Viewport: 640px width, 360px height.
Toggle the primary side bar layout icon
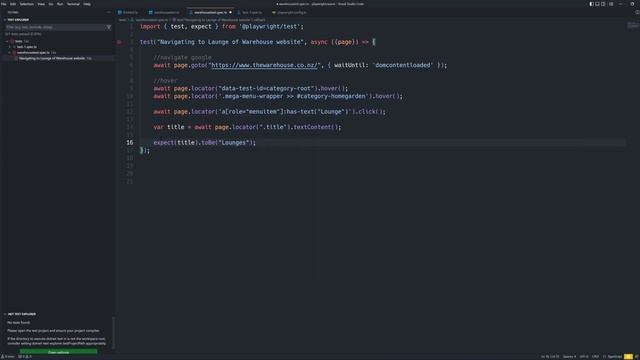591,4
